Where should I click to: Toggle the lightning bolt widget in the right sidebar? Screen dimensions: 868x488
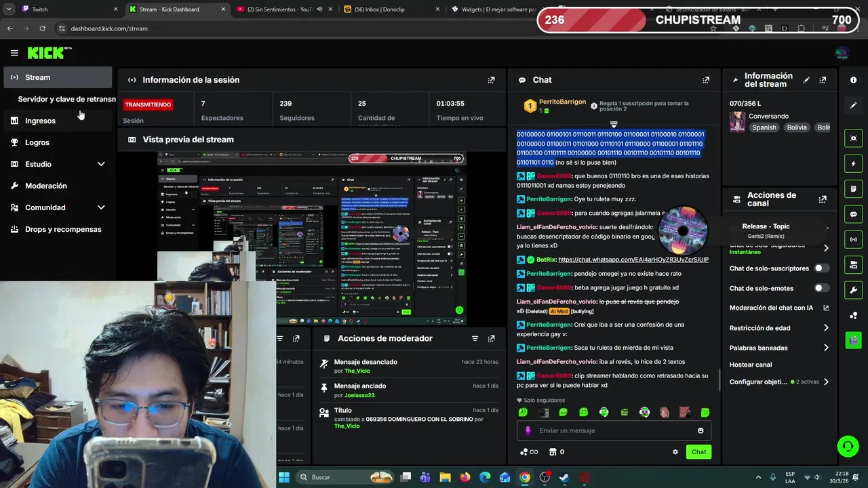click(x=853, y=163)
